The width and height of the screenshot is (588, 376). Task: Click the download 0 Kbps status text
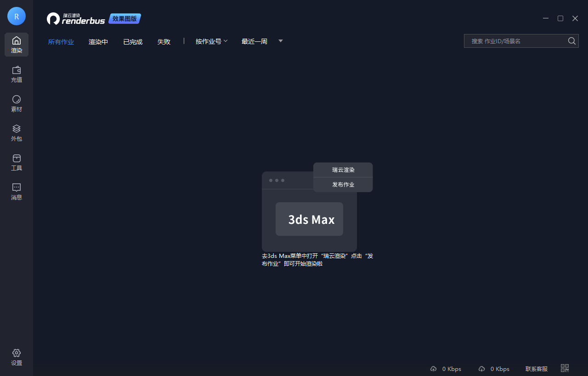pos(500,369)
